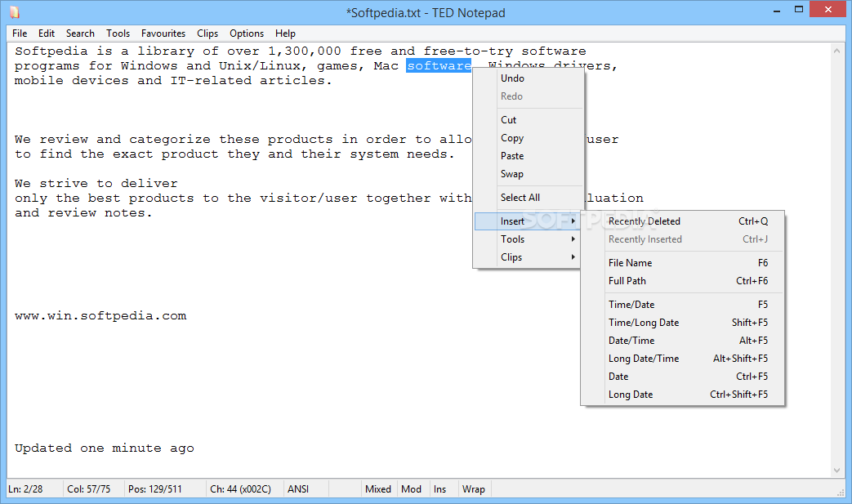Click the Mod status indicator
Screen dimensions: 852x504
pos(412,488)
